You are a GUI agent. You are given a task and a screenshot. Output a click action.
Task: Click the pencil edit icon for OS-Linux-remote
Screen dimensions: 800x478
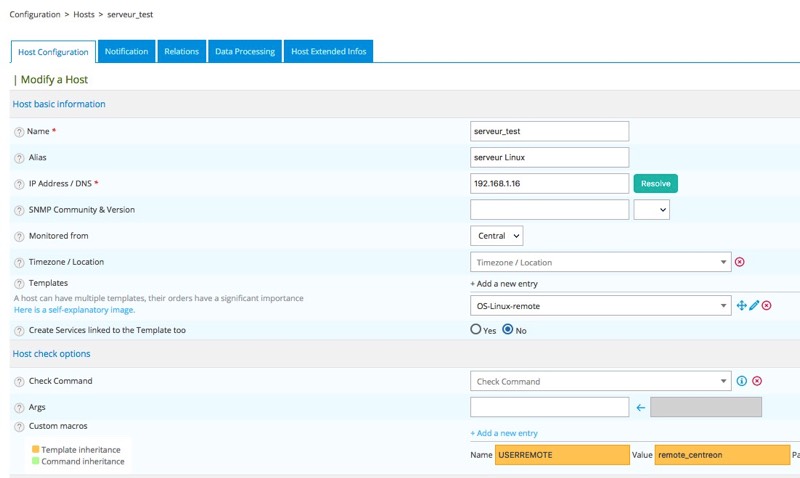[754, 305]
